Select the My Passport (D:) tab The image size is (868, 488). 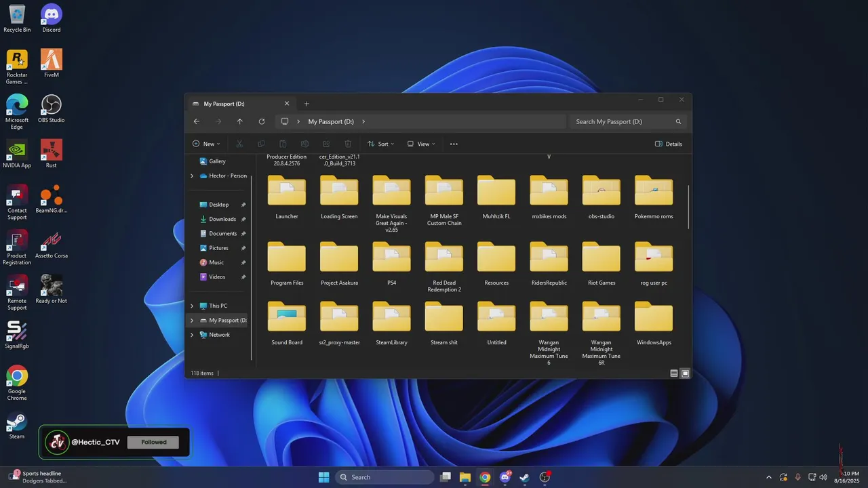240,104
